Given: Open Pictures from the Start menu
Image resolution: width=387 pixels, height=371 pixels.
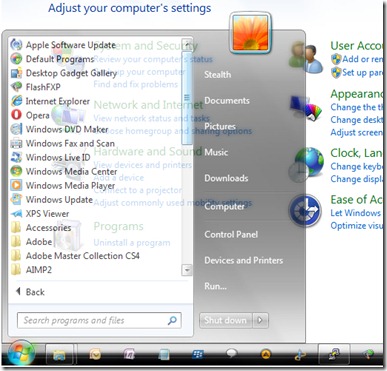Looking at the screenshot, I should click(x=220, y=126).
